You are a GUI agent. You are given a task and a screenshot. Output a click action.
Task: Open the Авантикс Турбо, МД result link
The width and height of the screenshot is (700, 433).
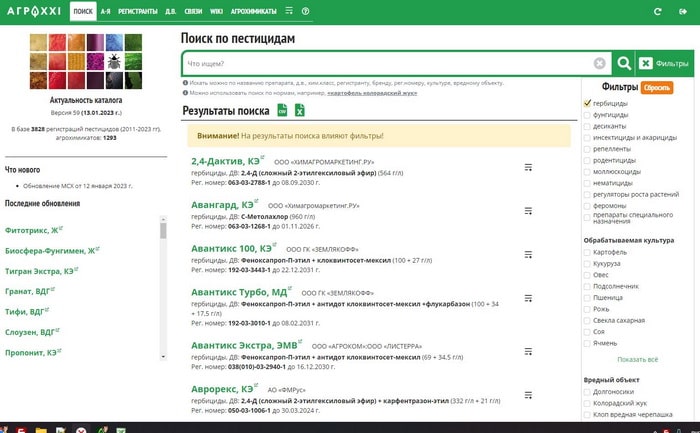pyautogui.click(x=239, y=292)
